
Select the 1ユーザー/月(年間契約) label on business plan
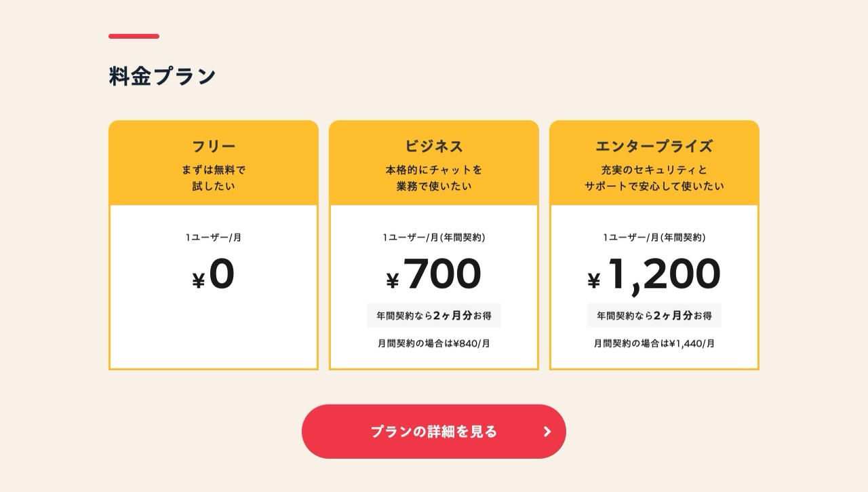(433, 238)
